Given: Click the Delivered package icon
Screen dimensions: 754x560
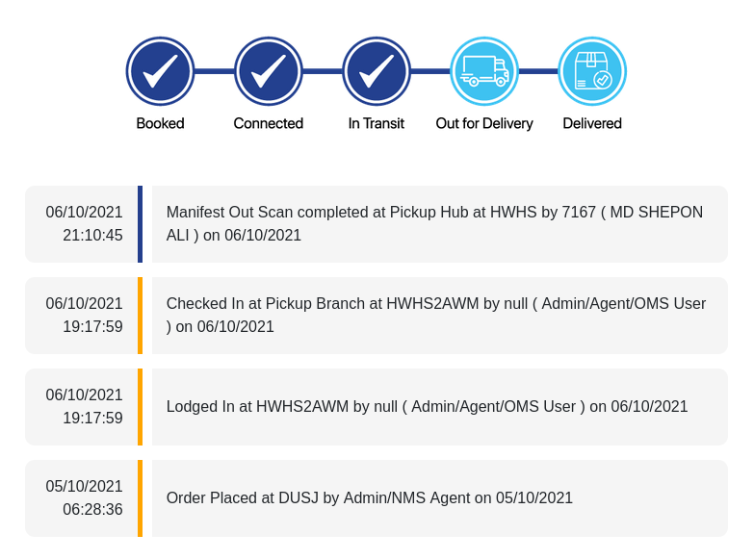Looking at the screenshot, I should (x=592, y=71).
